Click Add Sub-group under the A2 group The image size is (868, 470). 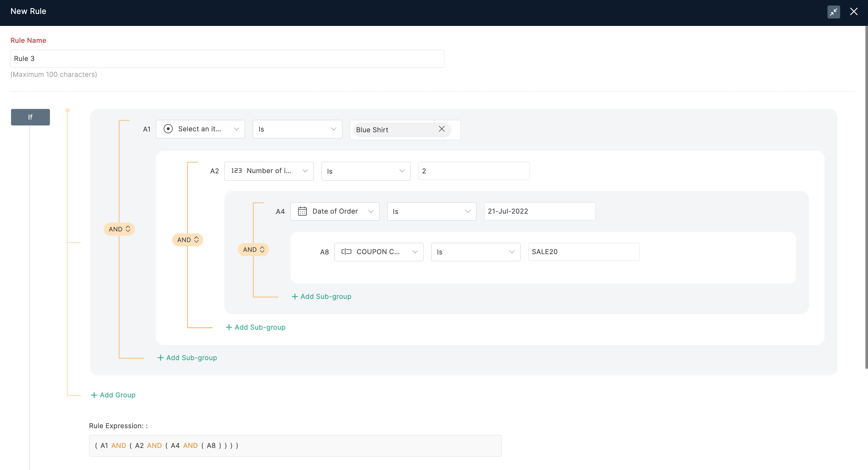(x=187, y=358)
